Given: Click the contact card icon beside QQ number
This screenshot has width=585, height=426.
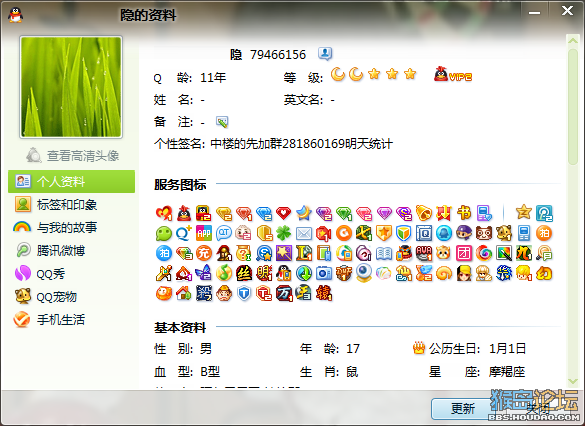Looking at the screenshot, I should click(325, 54).
